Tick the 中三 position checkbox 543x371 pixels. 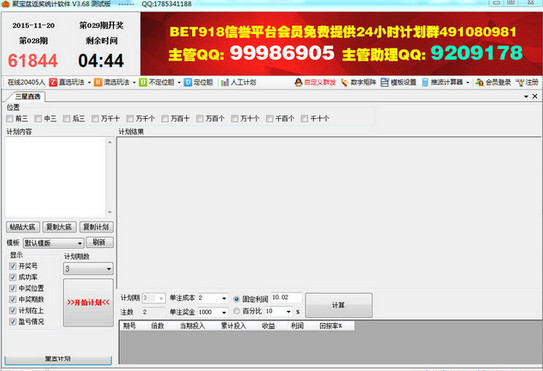[x=38, y=119]
